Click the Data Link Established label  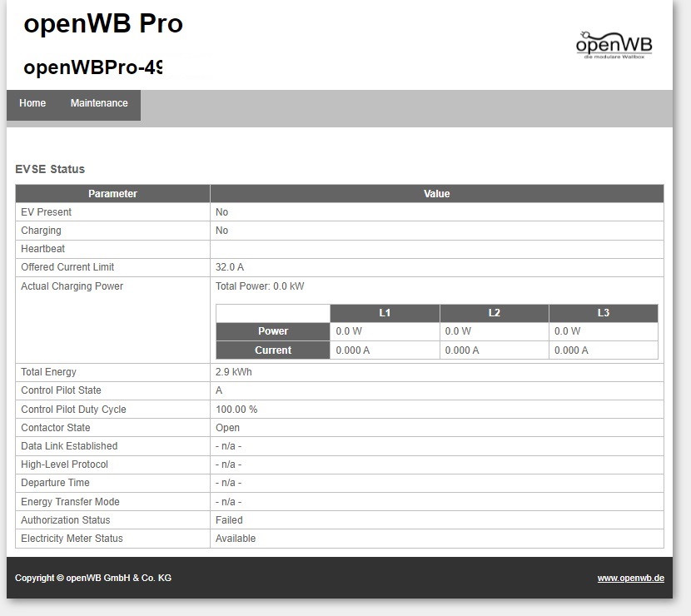(69, 446)
